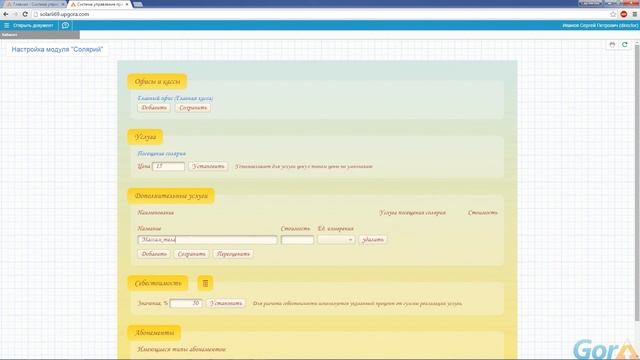
Task: Open the Посещение солярия service link
Action: [162, 153]
